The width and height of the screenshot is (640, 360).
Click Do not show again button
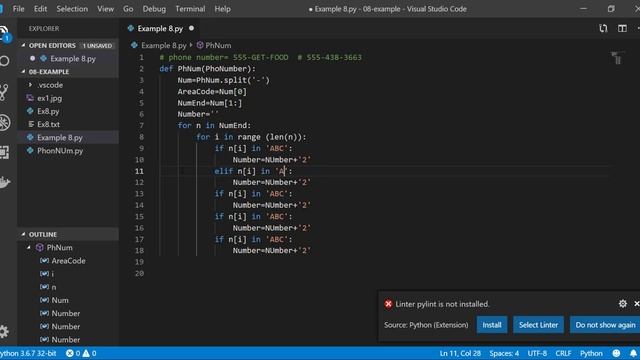coord(605,325)
